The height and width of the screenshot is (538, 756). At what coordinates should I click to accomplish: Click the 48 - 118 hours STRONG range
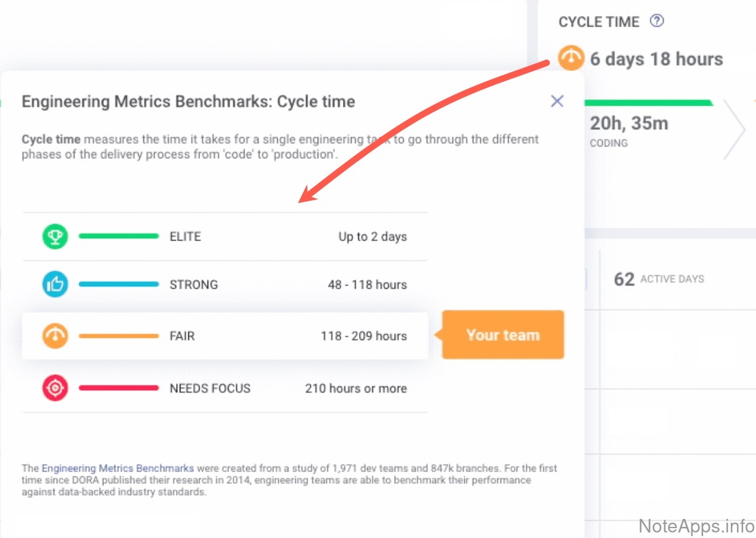[x=367, y=284]
